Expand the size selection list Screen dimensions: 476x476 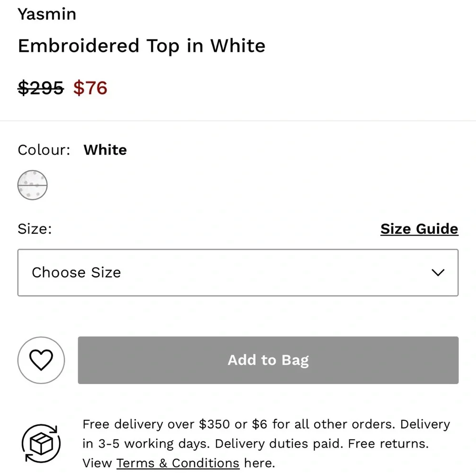click(x=238, y=273)
